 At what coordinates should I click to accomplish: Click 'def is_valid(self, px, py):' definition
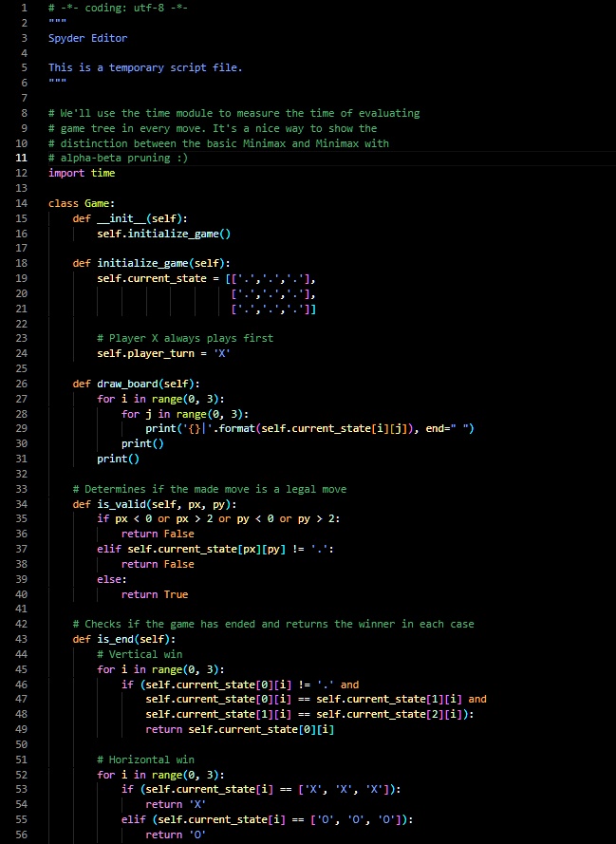(155, 504)
